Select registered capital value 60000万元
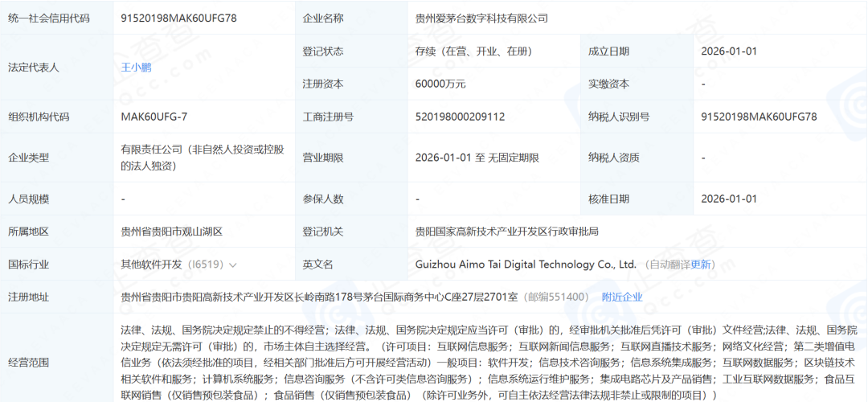This screenshot has width=868, height=402. pyautogui.click(x=440, y=84)
